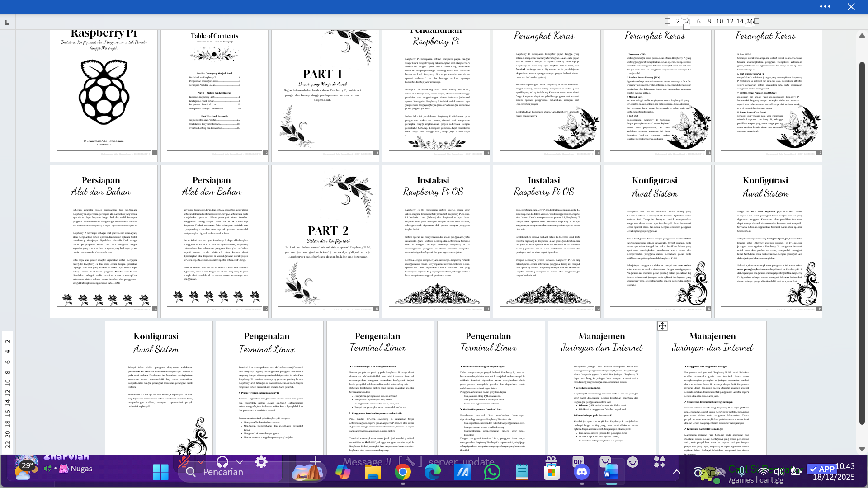The height and width of the screenshot is (488, 868).
Task: Open Word ribbon display options (three dots)
Action: (x=825, y=6)
